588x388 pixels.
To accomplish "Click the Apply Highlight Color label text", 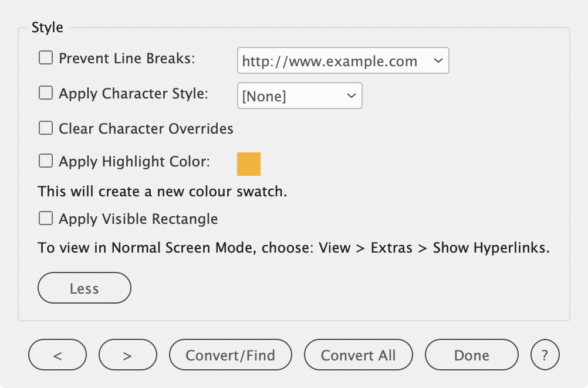I will point(134,161).
